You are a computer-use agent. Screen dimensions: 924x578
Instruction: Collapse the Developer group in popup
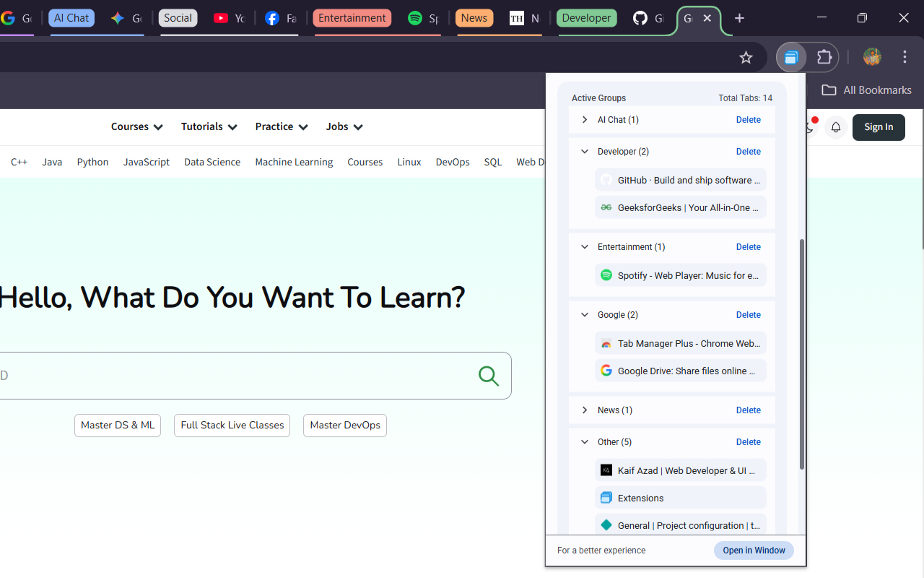(585, 152)
